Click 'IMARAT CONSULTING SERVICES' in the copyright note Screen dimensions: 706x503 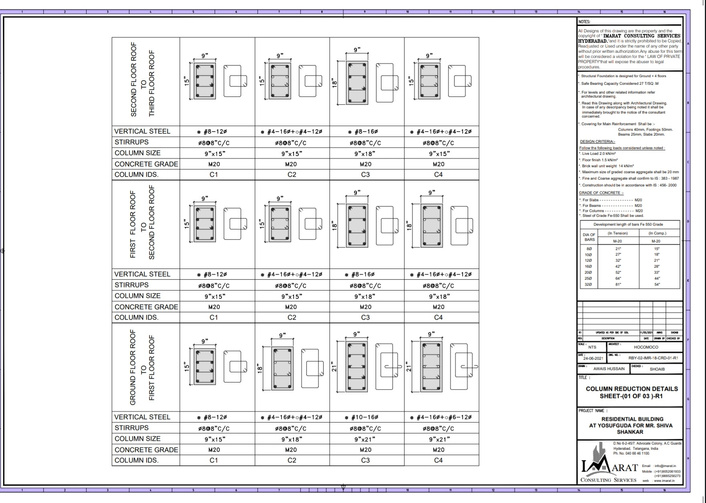click(x=642, y=36)
